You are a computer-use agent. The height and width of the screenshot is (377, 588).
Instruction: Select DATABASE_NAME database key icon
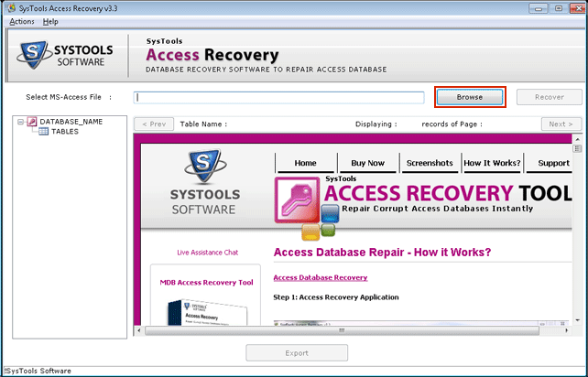[32, 122]
